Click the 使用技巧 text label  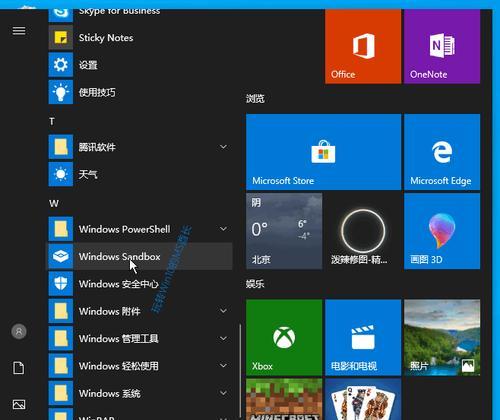[x=97, y=92]
